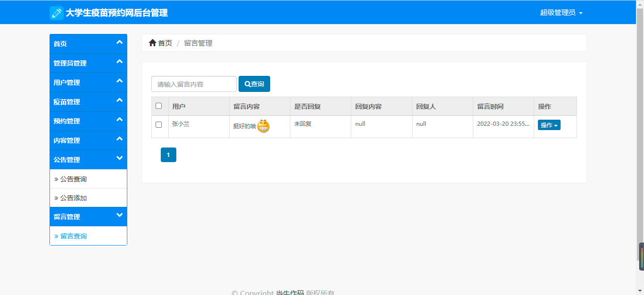
Task: Expand the 首页 sidebar chevron
Action: click(119, 42)
